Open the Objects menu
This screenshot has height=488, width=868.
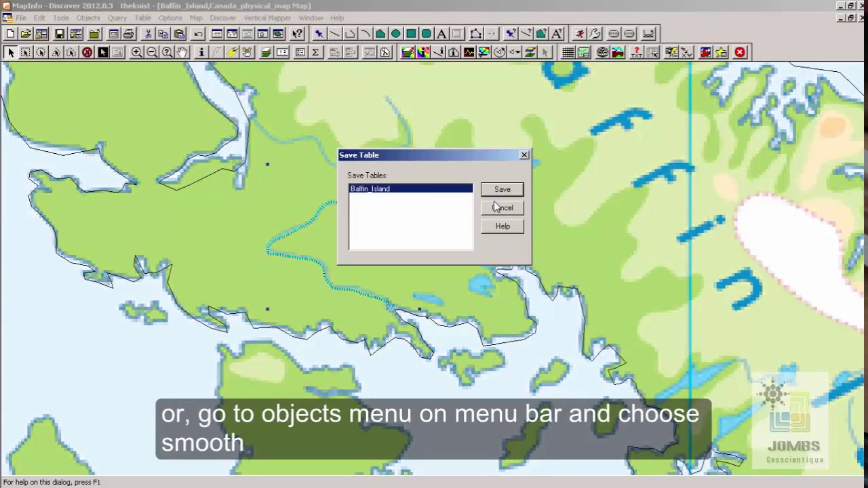(x=88, y=18)
